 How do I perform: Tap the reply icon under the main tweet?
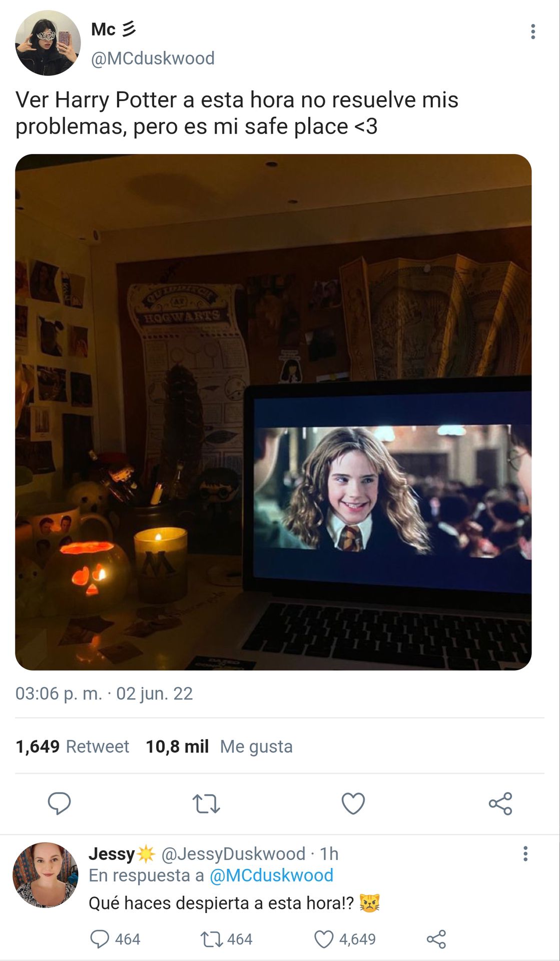point(59,803)
